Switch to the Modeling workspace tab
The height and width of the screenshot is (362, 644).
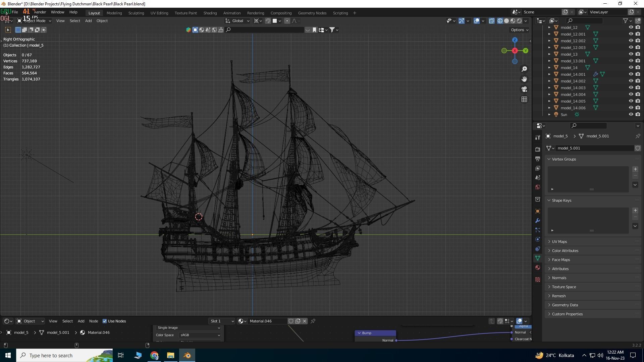point(114,13)
